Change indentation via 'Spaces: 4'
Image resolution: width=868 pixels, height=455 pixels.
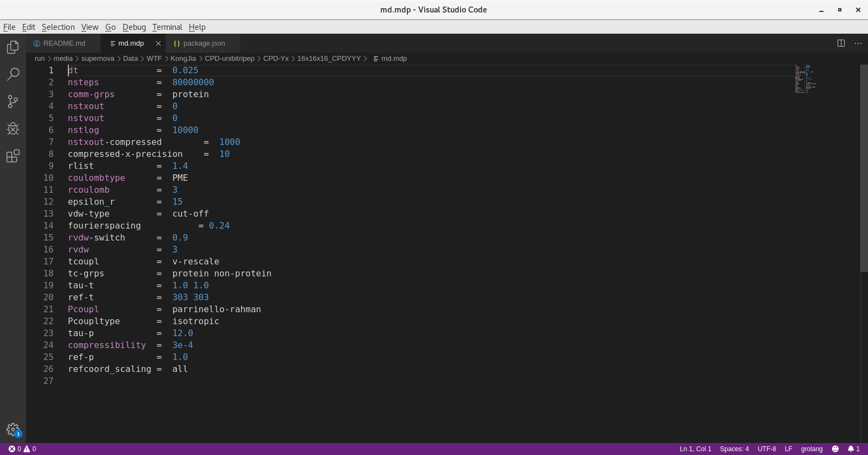[735, 449]
